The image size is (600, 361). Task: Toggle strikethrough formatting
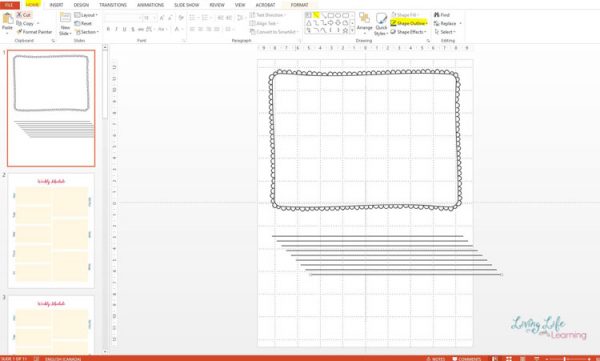[x=141, y=29]
